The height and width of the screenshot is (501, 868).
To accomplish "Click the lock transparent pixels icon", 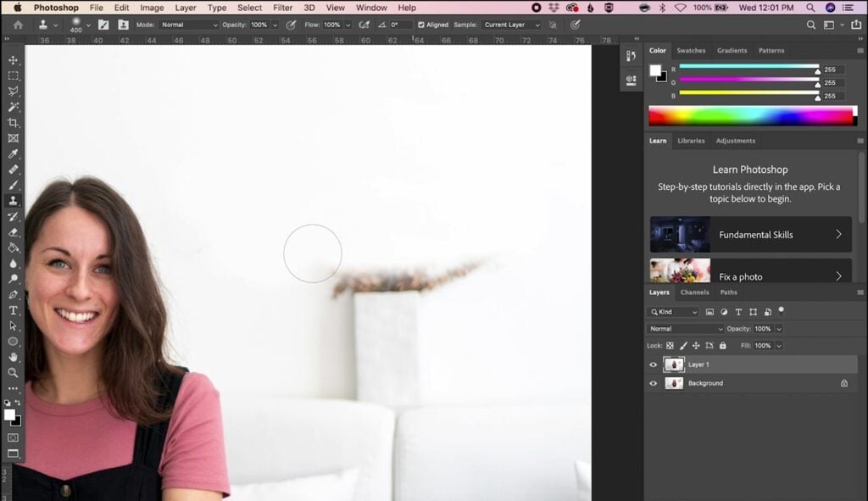I will (x=670, y=346).
